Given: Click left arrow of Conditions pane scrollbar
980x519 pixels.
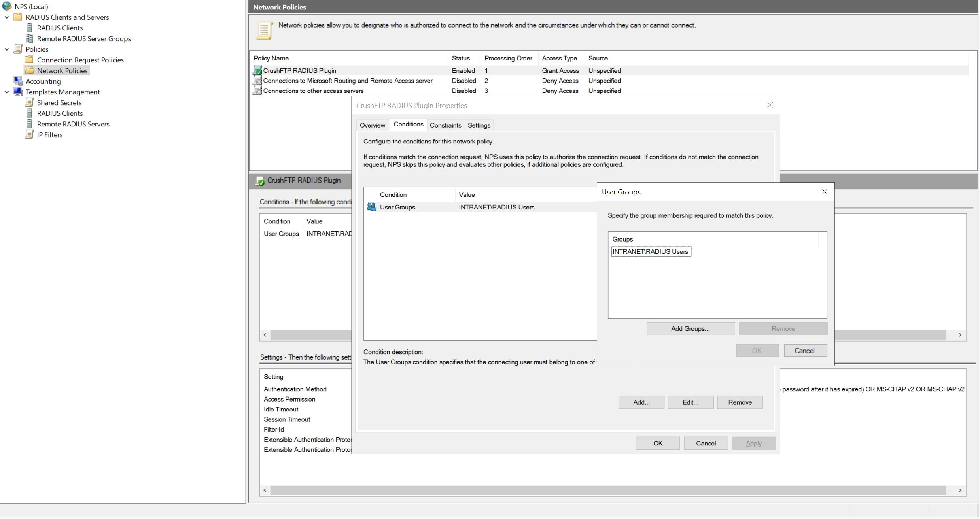Looking at the screenshot, I should coord(265,335).
